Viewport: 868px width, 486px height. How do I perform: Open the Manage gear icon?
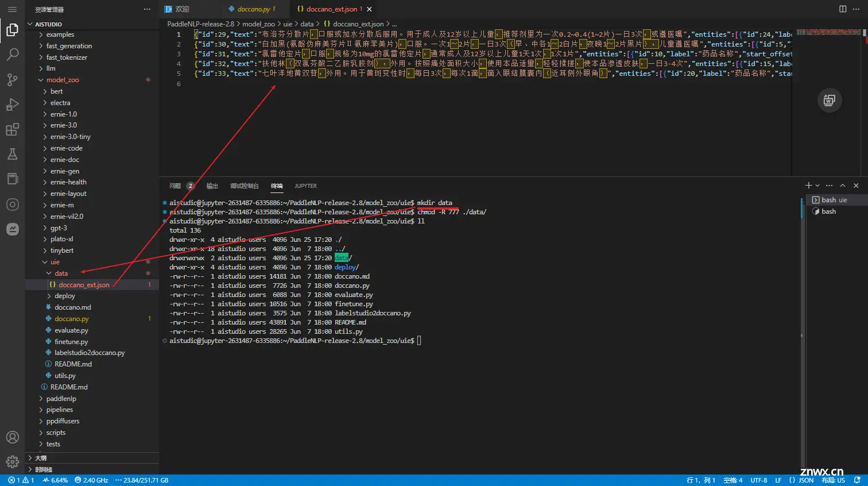(x=12, y=462)
